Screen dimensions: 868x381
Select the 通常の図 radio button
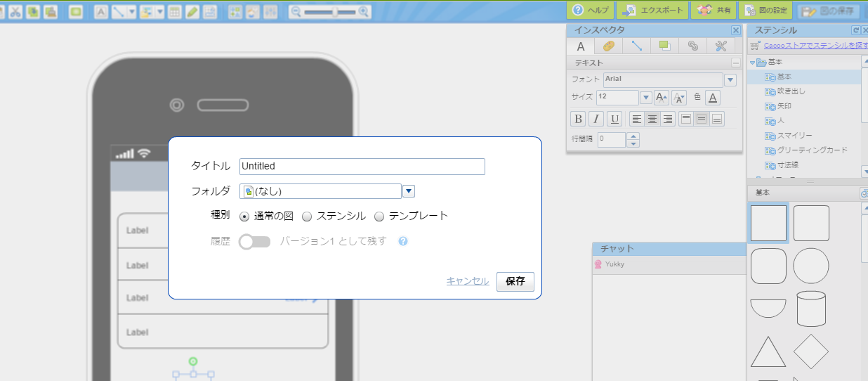coord(244,217)
